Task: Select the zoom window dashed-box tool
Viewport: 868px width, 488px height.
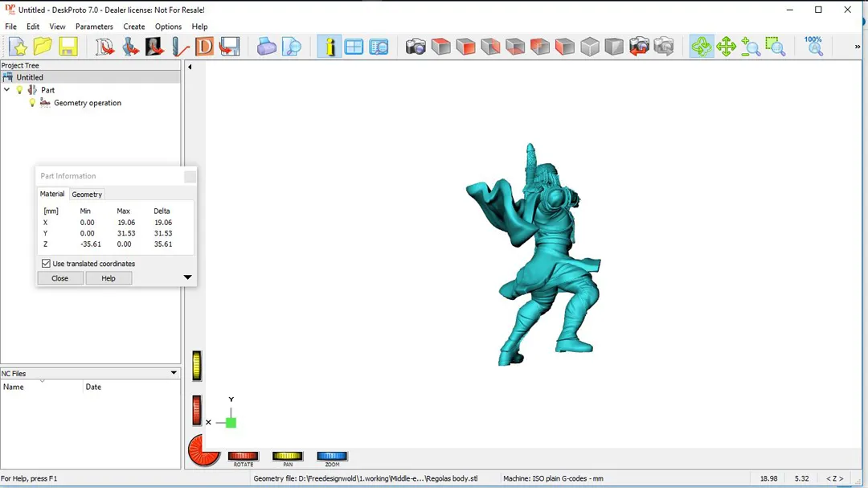Action: pyautogui.click(x=776, y=47)
